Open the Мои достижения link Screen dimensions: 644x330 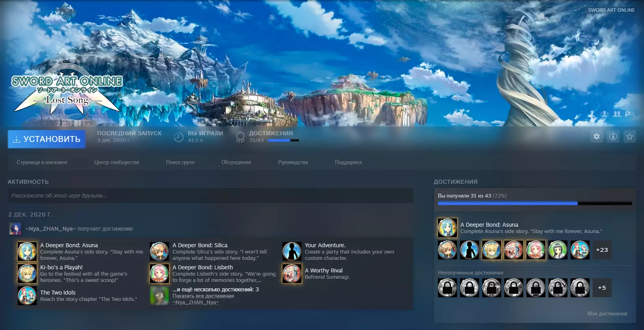tap(607, 314)
